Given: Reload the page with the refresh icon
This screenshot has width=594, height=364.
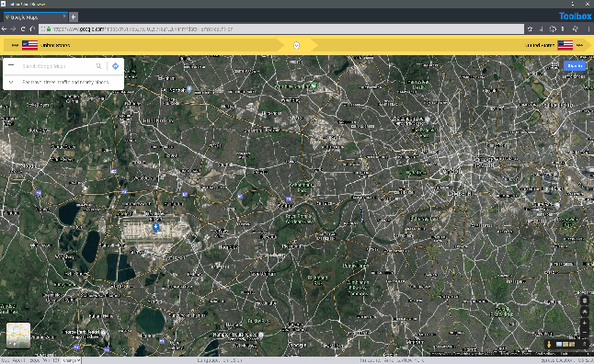Looking at the screenshot, I should coord(23,28).
